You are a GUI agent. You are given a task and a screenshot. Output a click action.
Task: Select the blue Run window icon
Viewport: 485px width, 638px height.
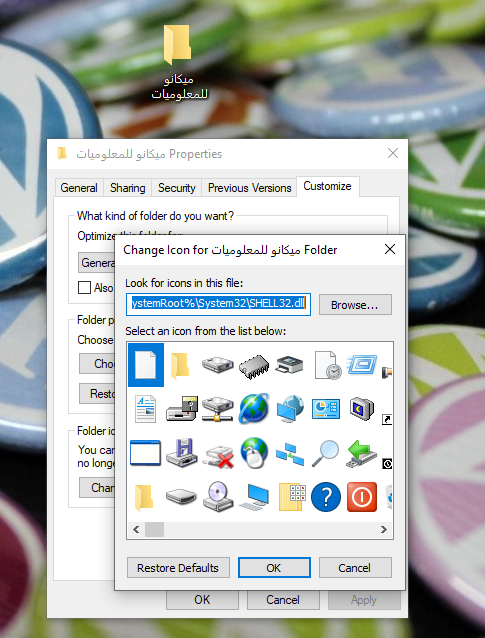coord(362,364)
